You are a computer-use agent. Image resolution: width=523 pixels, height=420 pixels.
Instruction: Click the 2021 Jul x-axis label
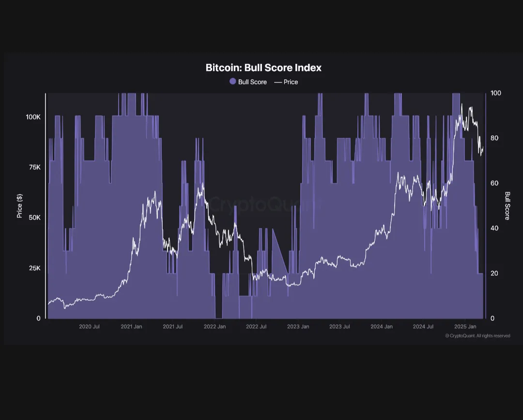coord(172,327)
